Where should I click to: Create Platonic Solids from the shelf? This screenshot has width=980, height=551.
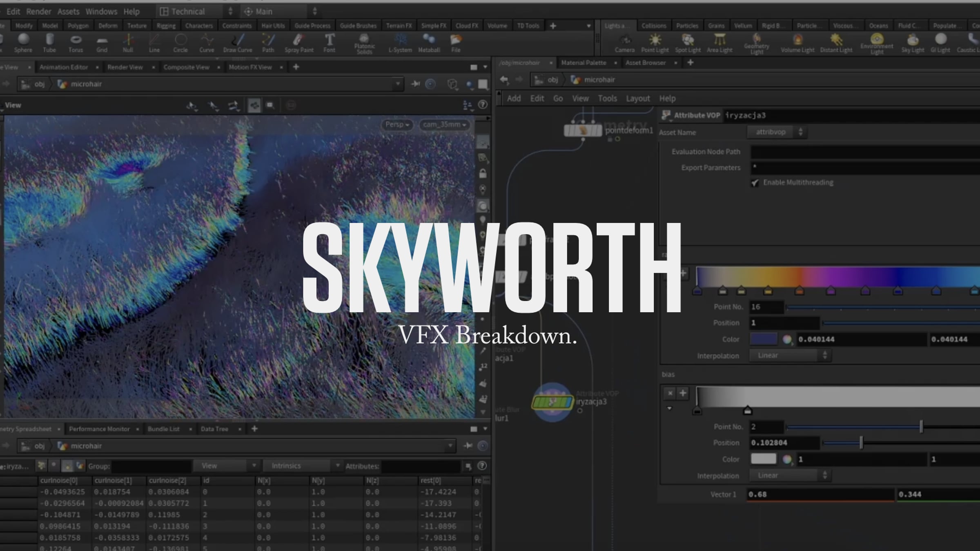(364, 44)
